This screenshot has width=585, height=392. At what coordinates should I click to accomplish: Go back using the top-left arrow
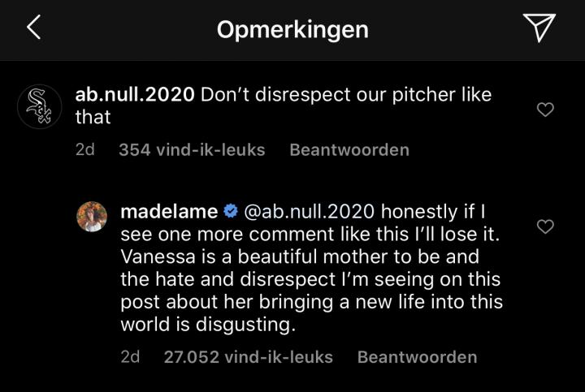(33, 28)
